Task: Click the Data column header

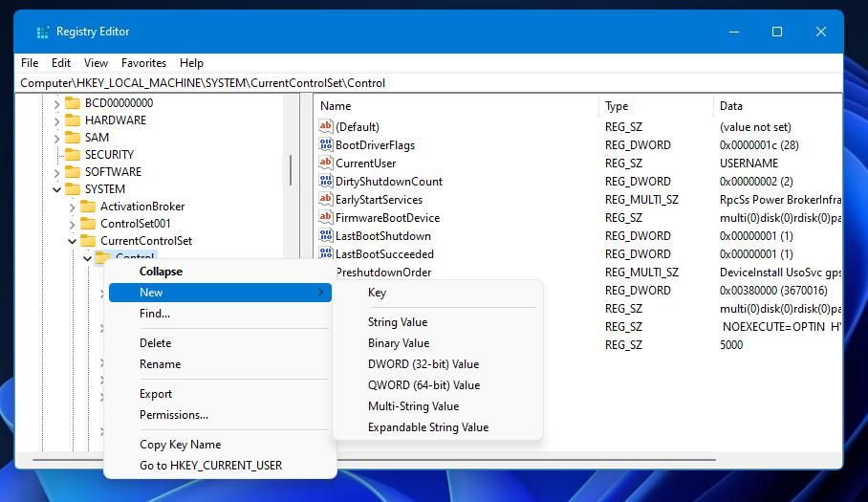Action: [x=778, y=106]
